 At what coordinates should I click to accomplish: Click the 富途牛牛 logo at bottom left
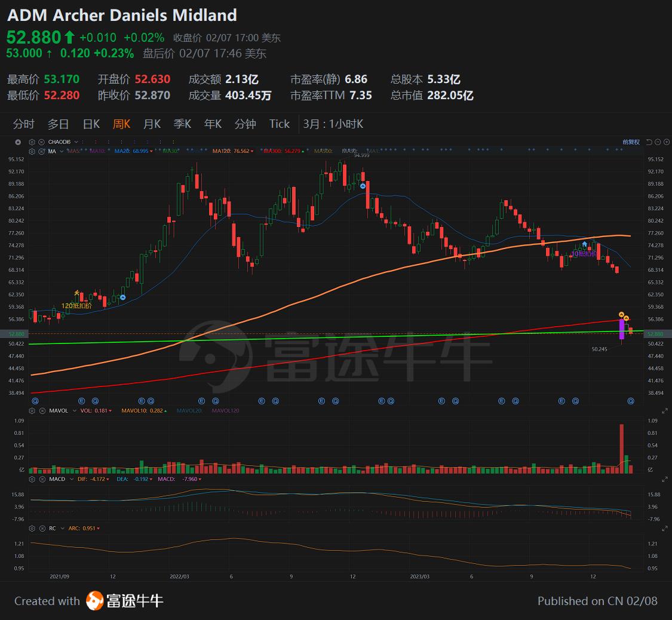point(125,601)
